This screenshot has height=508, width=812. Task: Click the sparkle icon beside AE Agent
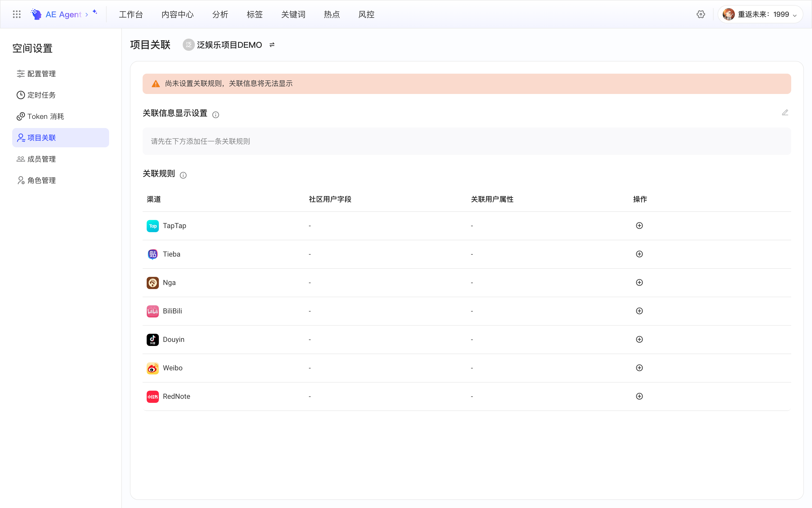(95, 12)
